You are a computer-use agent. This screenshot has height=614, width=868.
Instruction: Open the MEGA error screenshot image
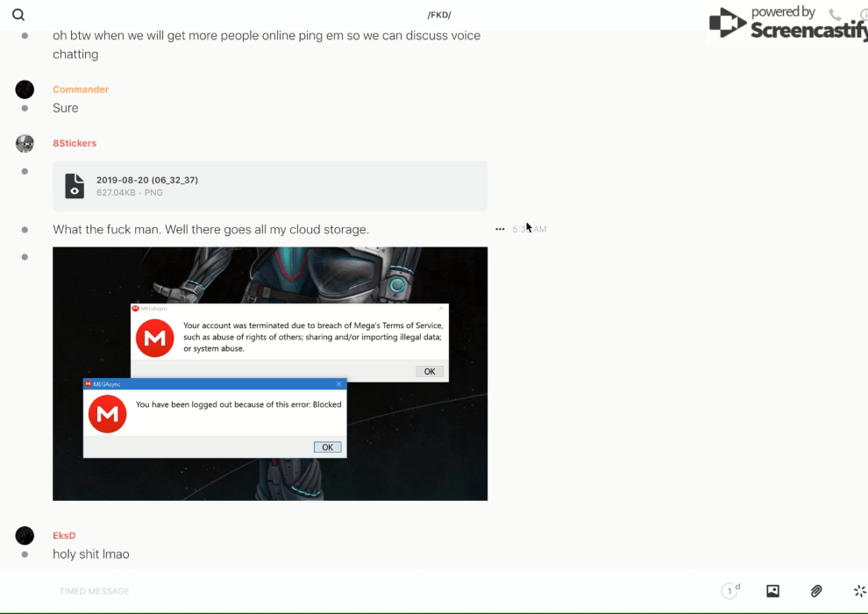coord(270,374)
